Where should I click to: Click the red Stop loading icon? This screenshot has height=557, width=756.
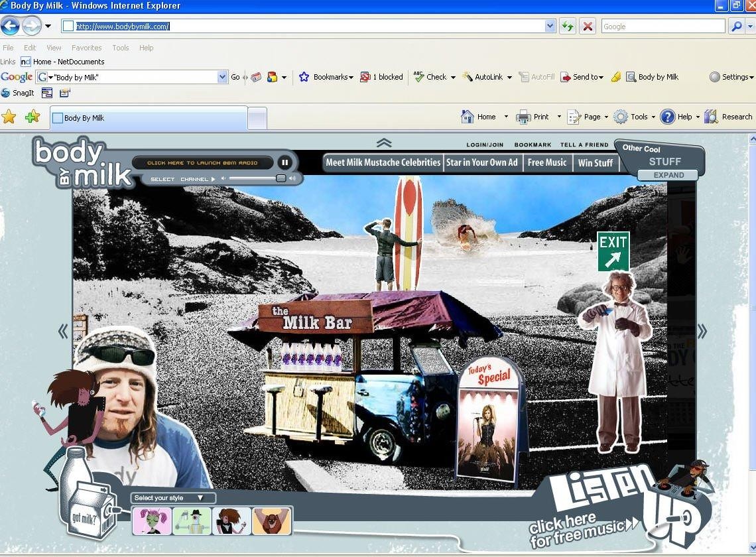[588, 26]
